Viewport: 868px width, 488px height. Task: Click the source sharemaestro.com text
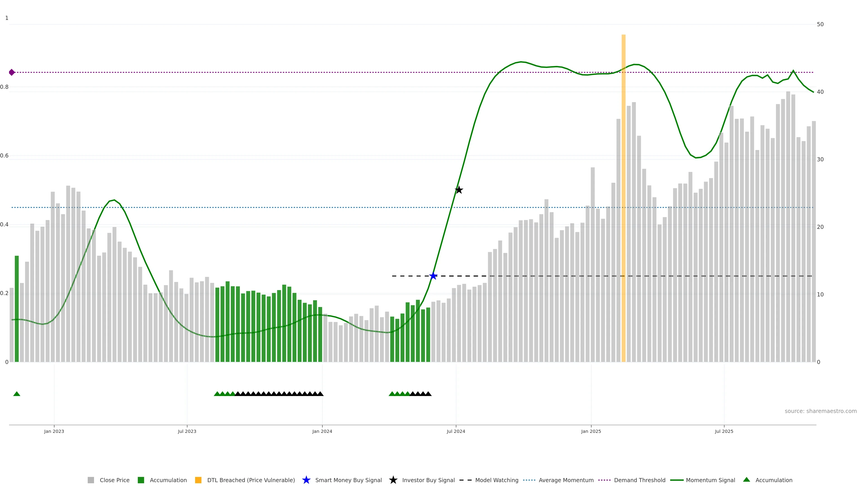821,411
